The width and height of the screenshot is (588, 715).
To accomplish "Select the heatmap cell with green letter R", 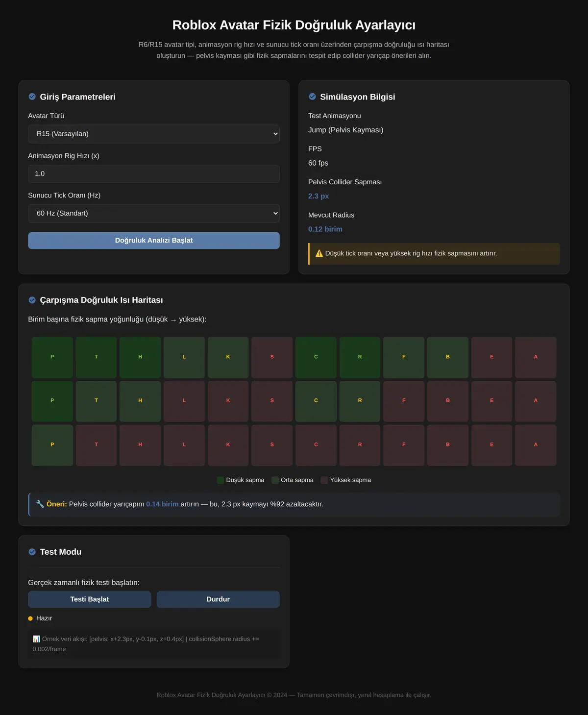I will [360, 357].
